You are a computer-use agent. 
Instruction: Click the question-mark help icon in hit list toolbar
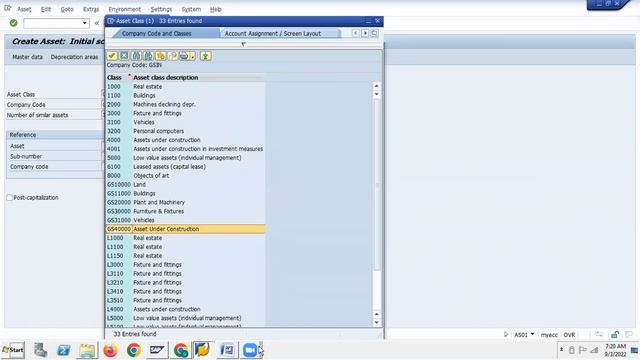pos(173,56)
